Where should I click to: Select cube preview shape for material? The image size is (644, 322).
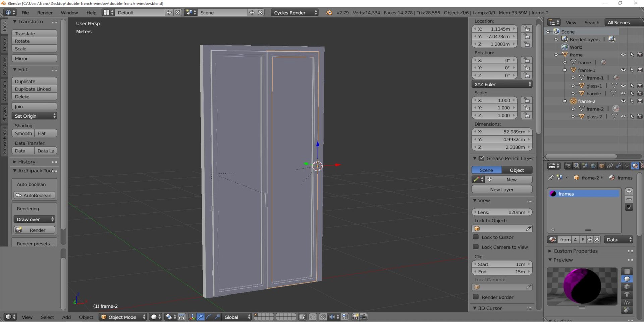point(627,287)
